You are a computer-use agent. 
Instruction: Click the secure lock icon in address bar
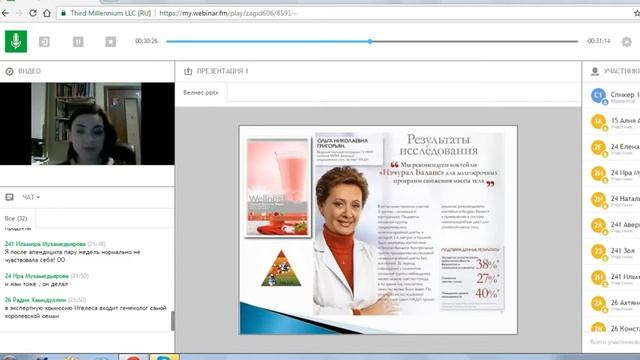tap(63, 13)
